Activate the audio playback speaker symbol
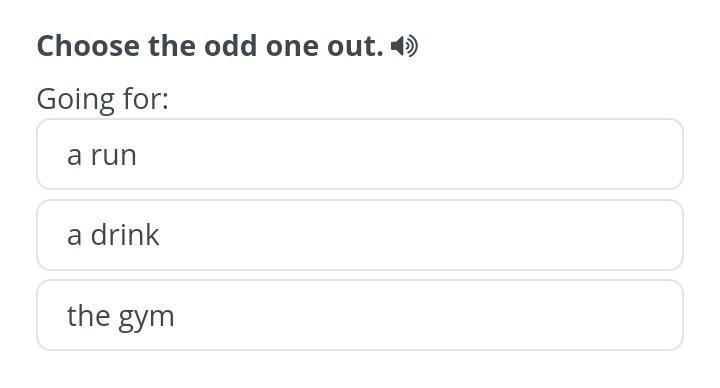This screenshot has height=388, width=720. (x=404, y=46)
